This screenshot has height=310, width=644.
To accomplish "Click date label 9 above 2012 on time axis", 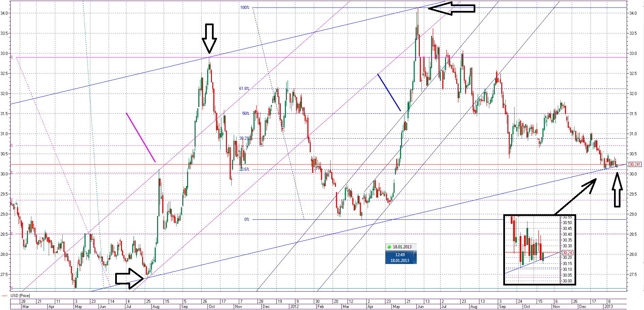I will (297, 301).
